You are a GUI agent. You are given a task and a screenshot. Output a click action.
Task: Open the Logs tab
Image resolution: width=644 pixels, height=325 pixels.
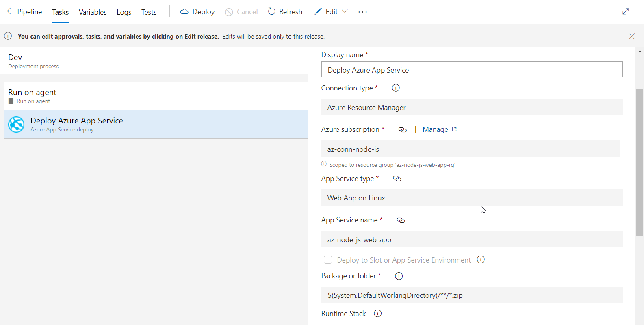124,12
